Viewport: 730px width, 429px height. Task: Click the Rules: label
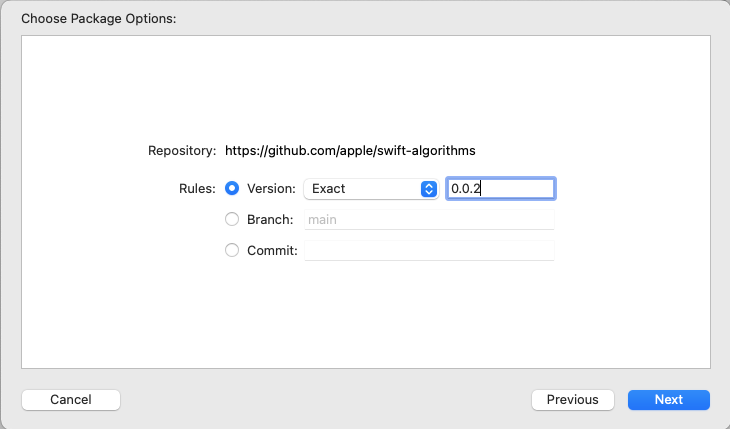pos(197,189)
